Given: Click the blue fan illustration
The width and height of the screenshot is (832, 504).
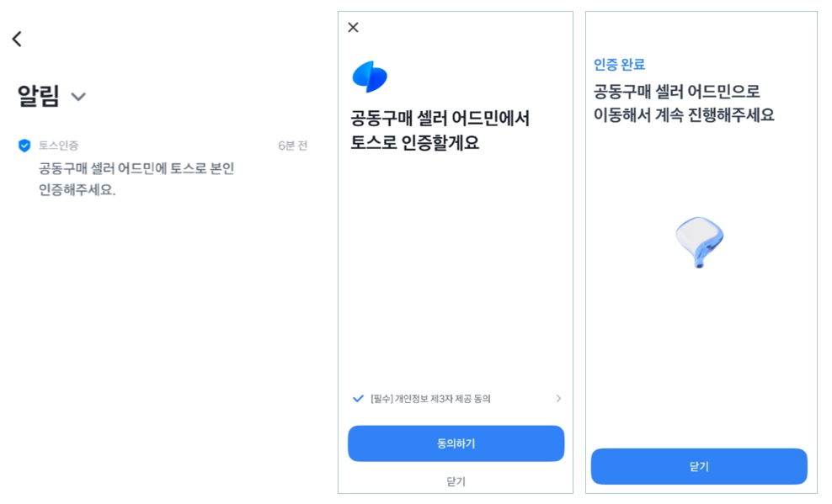Looking at the screenshot, I should [x=700, y=241].
